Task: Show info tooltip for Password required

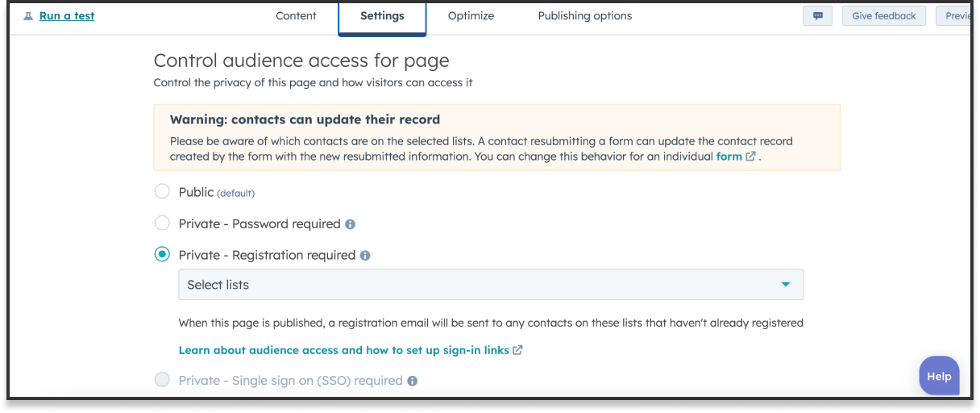Action: (350, 224)
